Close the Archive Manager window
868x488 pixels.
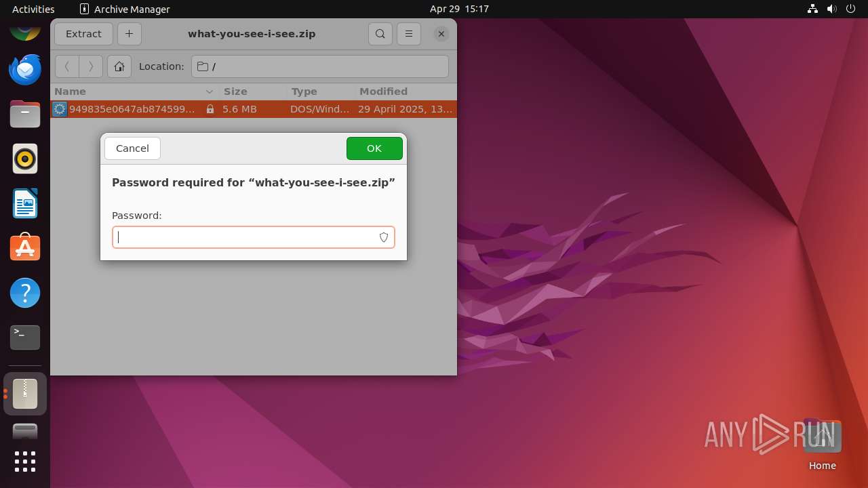pos(441,34)
